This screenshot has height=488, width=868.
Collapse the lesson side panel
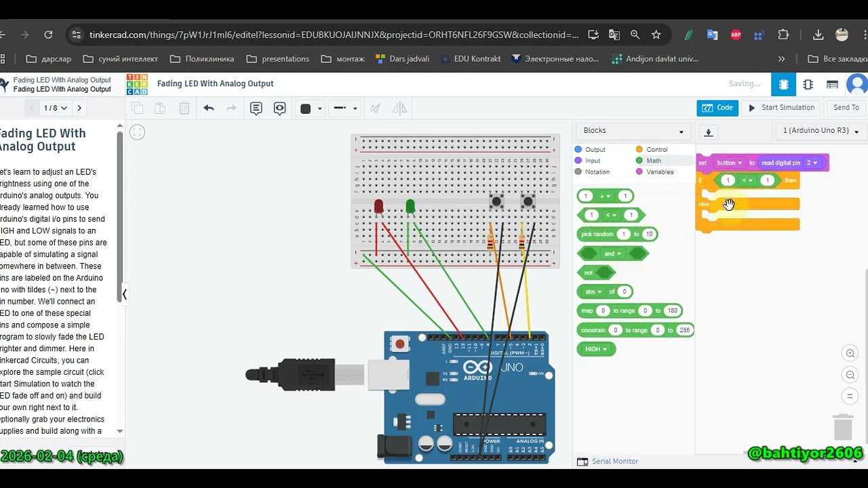[x=124, y=294]
